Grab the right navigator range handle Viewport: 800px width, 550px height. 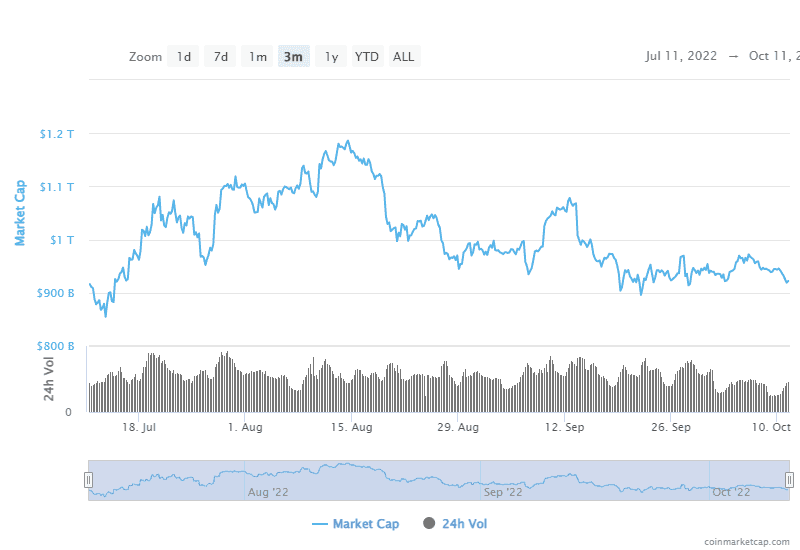click(x=789, y=480)
